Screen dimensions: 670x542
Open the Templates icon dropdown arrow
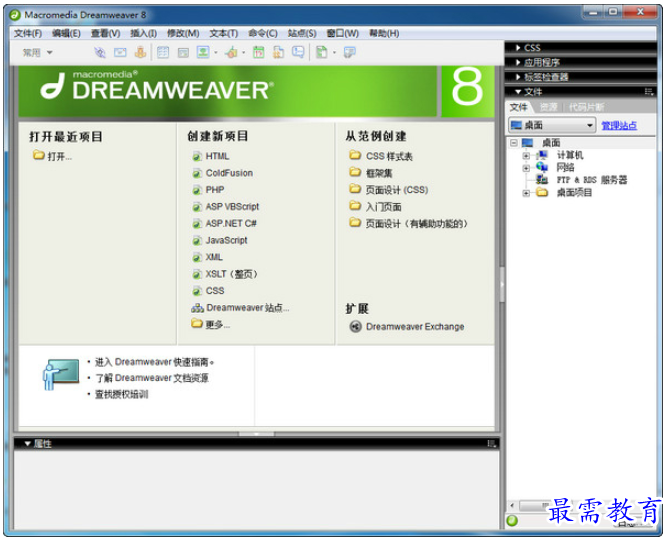point(334,53)
